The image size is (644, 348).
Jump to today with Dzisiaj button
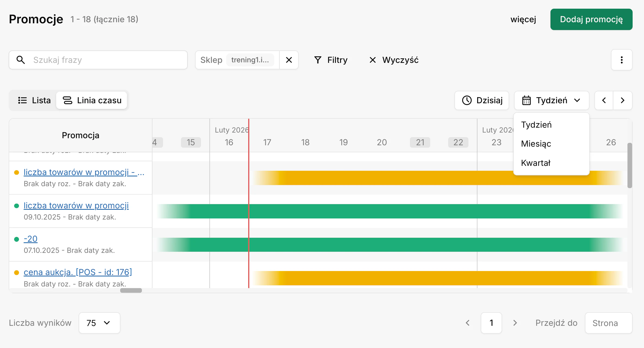point(482,100)
